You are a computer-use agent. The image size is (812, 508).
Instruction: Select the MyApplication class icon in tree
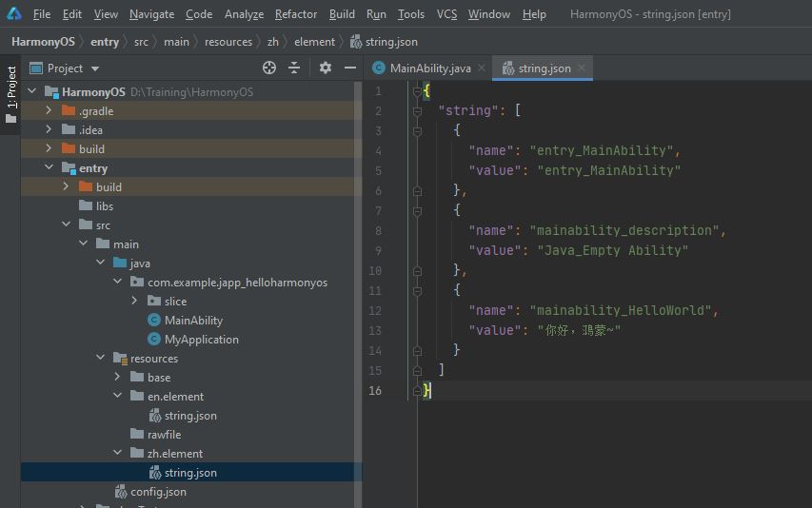click(154, 340)
